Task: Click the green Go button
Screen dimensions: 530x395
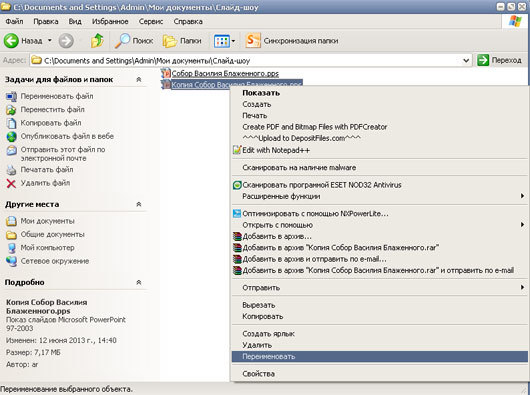Action: pyautogui.click(x=499, y=60)
